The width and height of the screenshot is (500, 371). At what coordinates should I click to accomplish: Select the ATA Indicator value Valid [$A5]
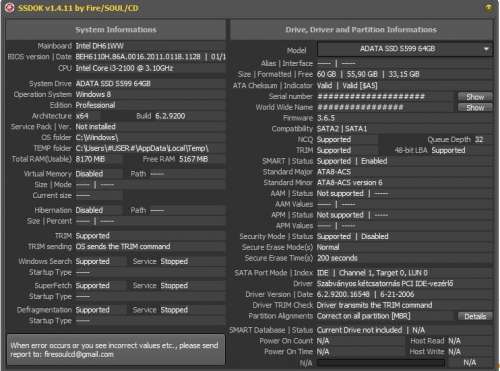pos(360,86)
